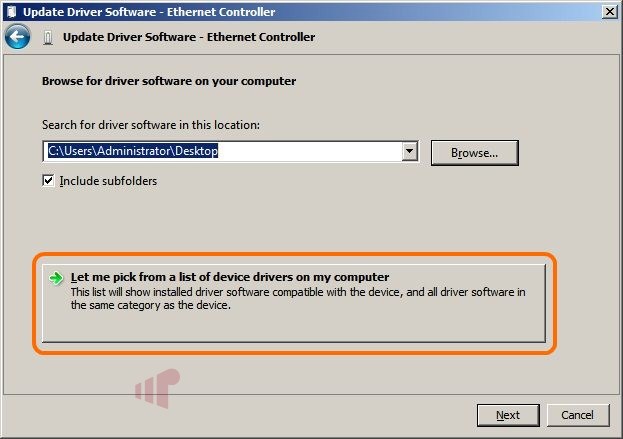Click the title bar caption text
The height and width of the screenshot is (439, 623).
tap(149, 12)
